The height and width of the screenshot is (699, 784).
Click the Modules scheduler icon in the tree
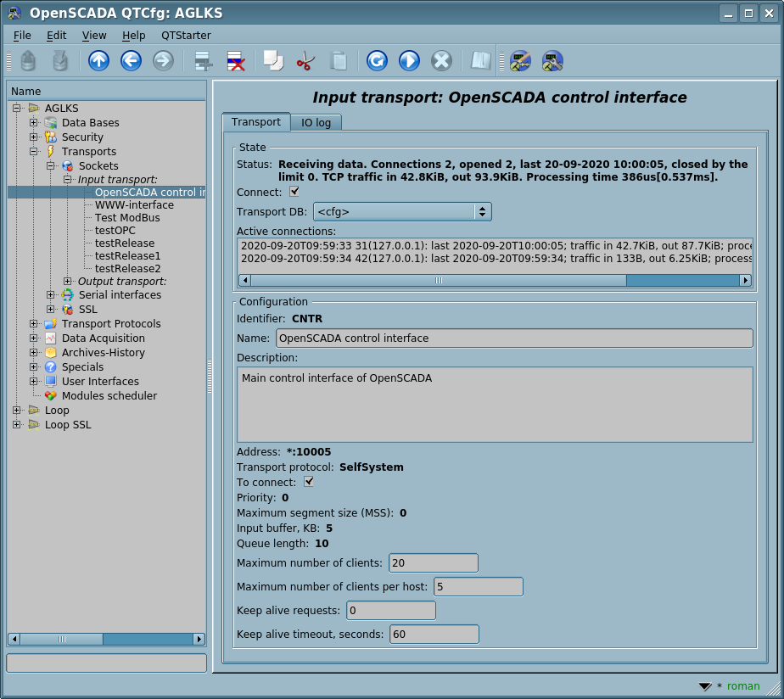tap(51, 395)
